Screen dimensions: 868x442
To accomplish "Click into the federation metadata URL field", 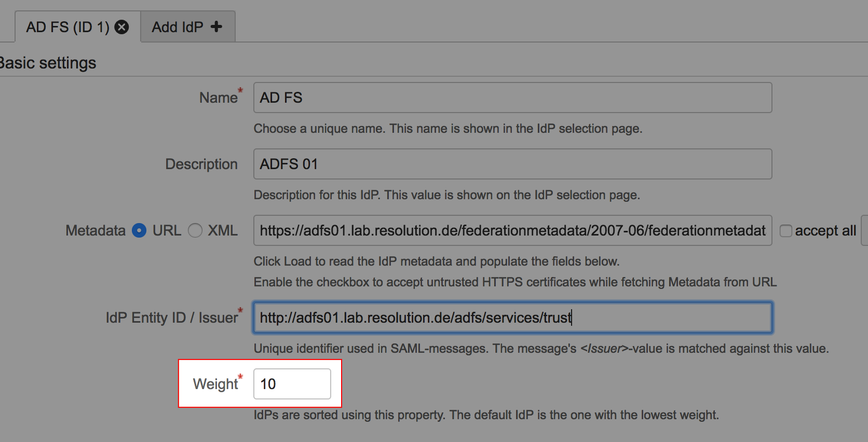I will click(x=512, y=230).
